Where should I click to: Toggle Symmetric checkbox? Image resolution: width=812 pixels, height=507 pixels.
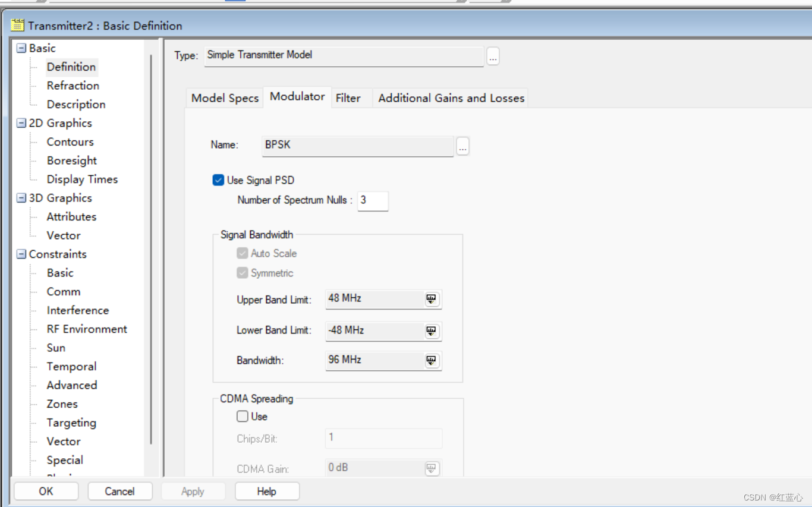pyautogui.click(x=242, y=273)
